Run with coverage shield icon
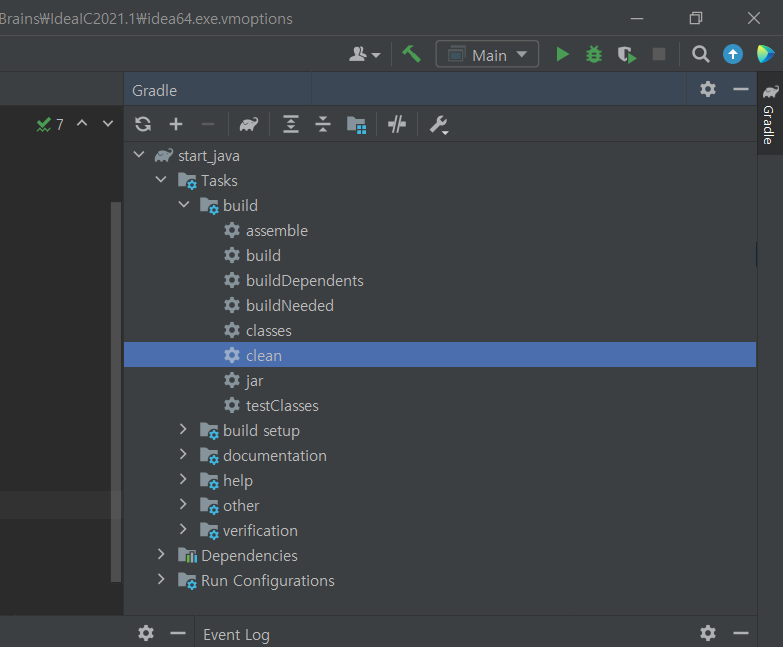The width and height of the screenshot is (783, 647). tap(627, 54)
